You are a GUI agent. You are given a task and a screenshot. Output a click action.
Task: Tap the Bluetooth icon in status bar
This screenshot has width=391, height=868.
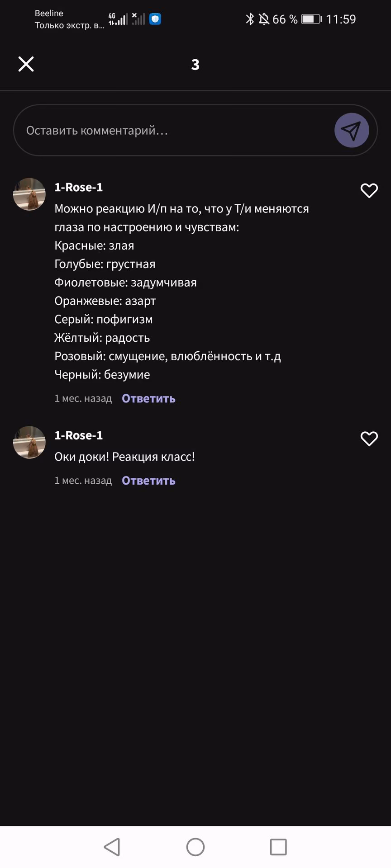(x=250, y=19)
